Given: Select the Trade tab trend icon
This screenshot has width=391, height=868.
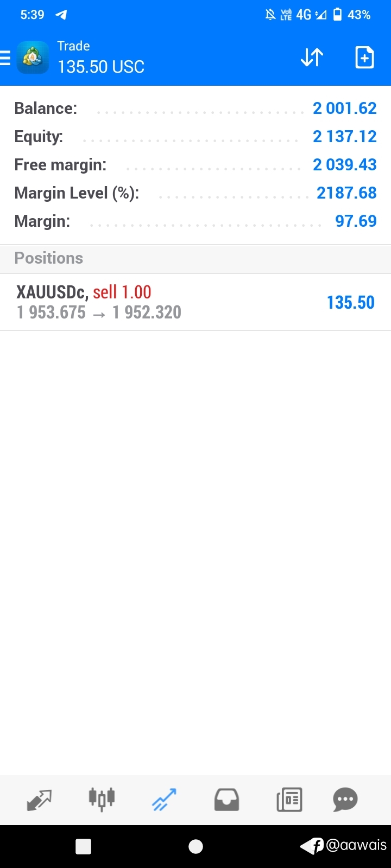Looking at the screenshot, I should (x=164, y=800).
